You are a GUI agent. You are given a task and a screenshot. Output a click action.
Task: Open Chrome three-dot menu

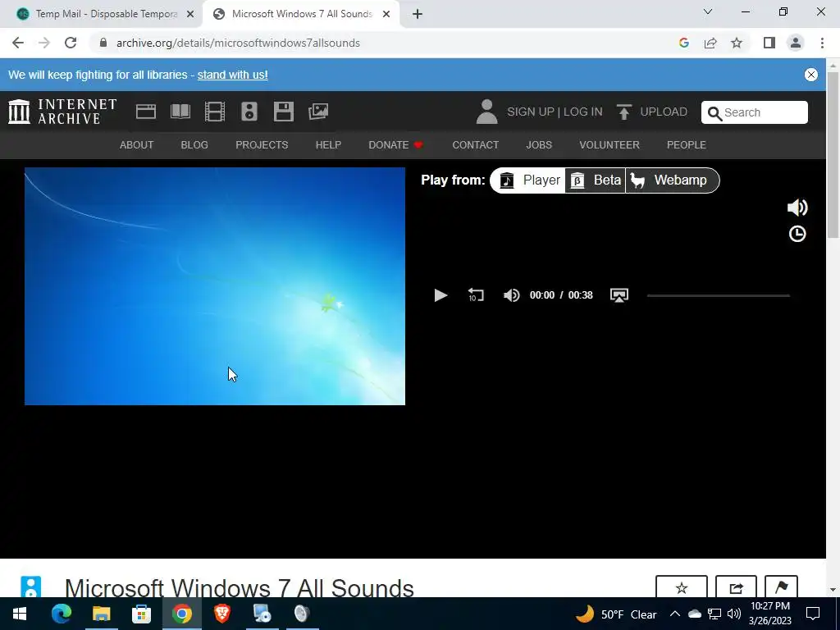tap(822, 43)
